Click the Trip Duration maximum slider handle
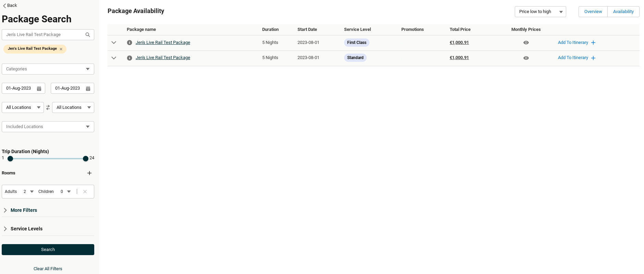The width and height of the screenshot is (644, 274). 86,159
